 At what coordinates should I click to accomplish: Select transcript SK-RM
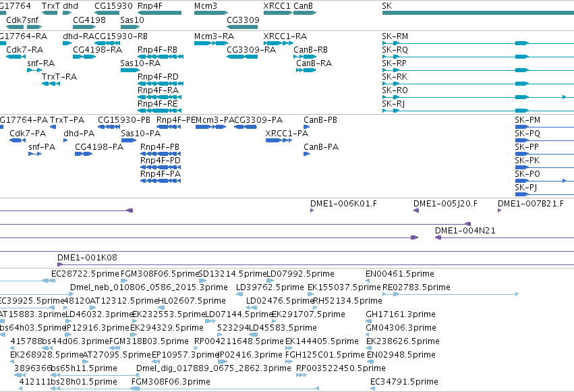(x=395, y=36)
